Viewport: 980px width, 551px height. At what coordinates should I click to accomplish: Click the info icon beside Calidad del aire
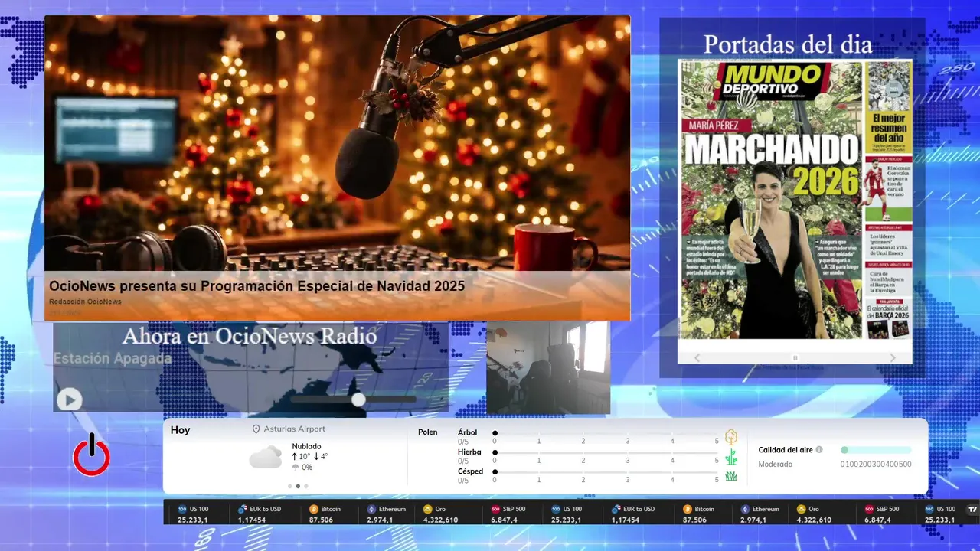819,450
